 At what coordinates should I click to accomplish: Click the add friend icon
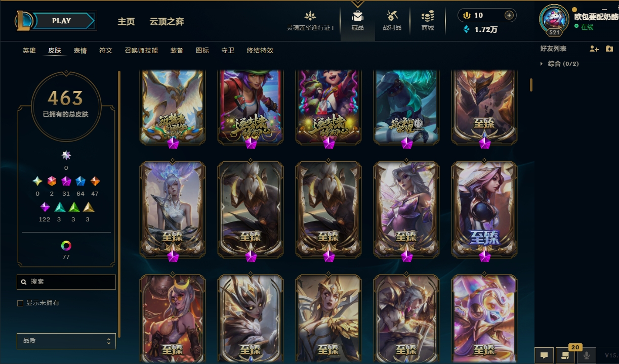[x=594, y=49]
